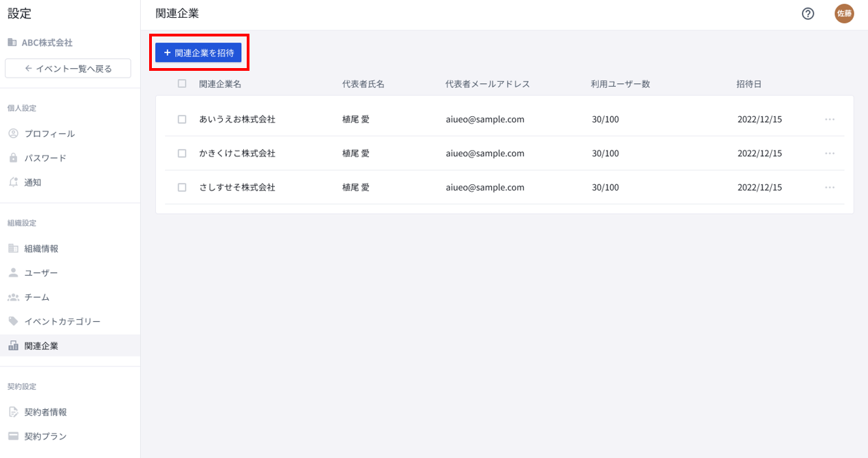Click イベント一覧へ戻る button
Screen dimensions: 868x458
pyautogui.click(x=68, y=68)
